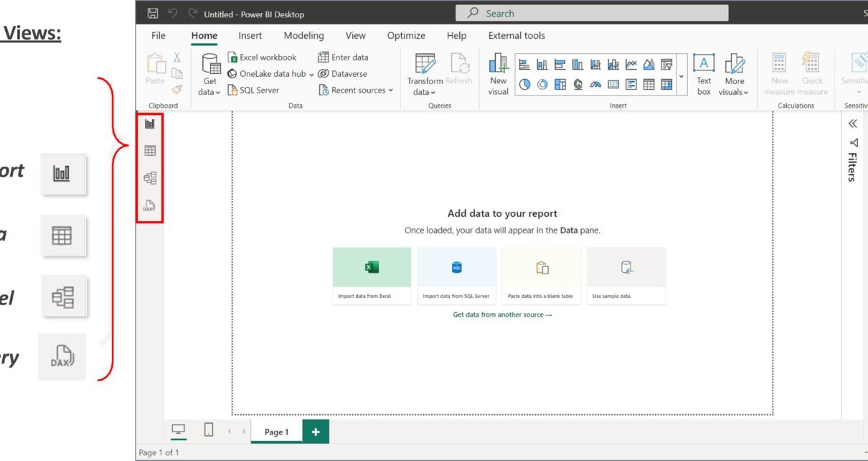Open the Optimize ribbon tab
The image size is (868, 461).
pyautogui.click(x=406, y=35)
